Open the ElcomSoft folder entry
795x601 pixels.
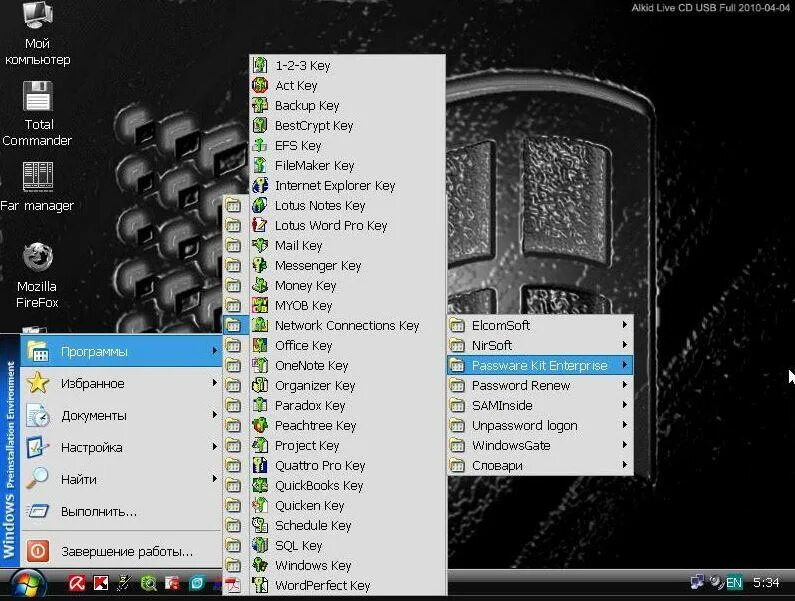pyautogui.click(x=540, y=325)
